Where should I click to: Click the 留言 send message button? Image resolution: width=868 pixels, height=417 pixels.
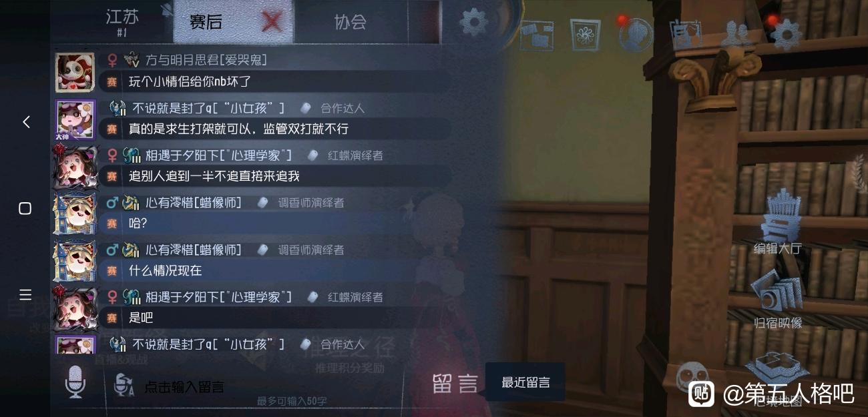coord(455,384)
